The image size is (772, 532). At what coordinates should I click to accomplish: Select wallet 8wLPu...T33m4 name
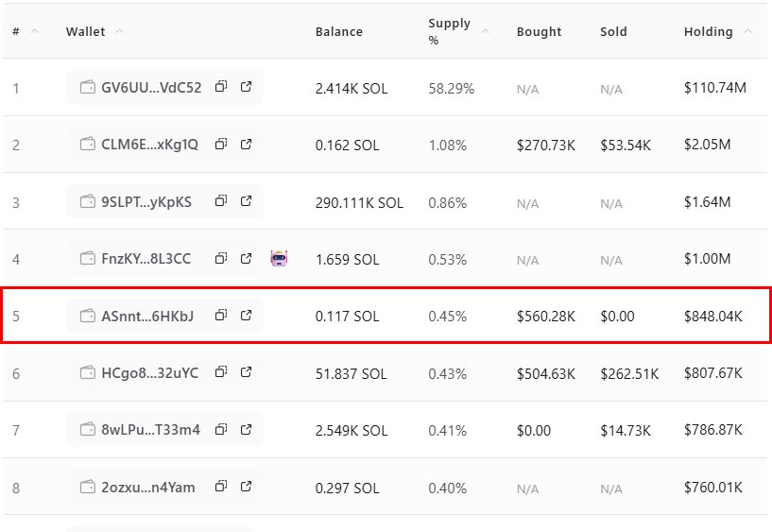tap(150, 430)
